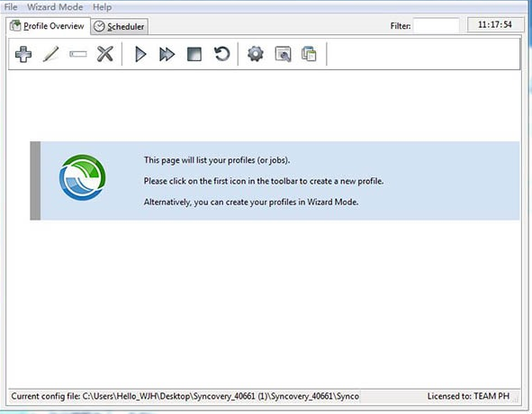532x414 pixels.
Task: Open the Help menu
Action: point(102,7)
